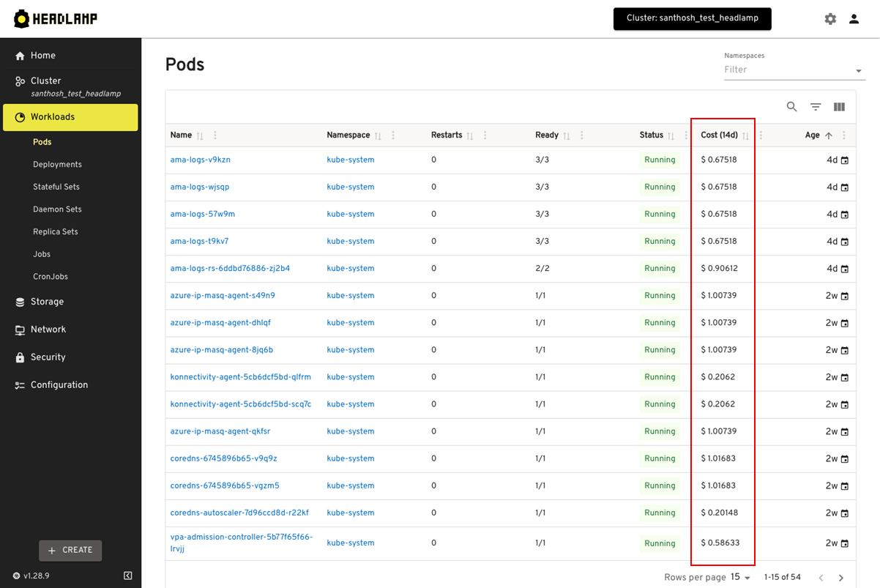Go to next page of pods
The height and width of the screenshot is (588, 880).
841,578
